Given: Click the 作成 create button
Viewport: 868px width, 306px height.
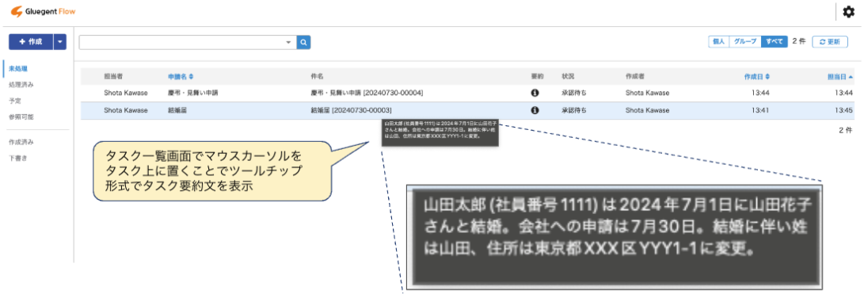Looking at the screenshot, I should (x=31, y=42).
